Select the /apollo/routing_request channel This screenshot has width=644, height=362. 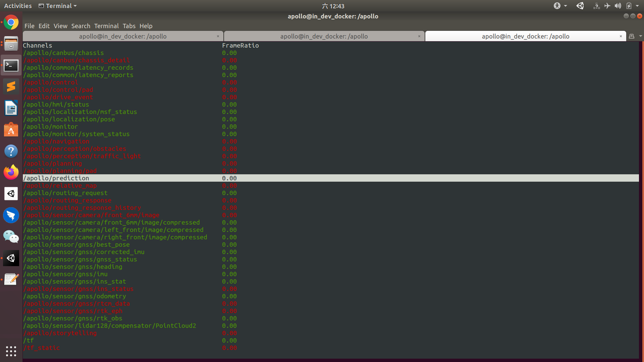click(x=65, y=193)
